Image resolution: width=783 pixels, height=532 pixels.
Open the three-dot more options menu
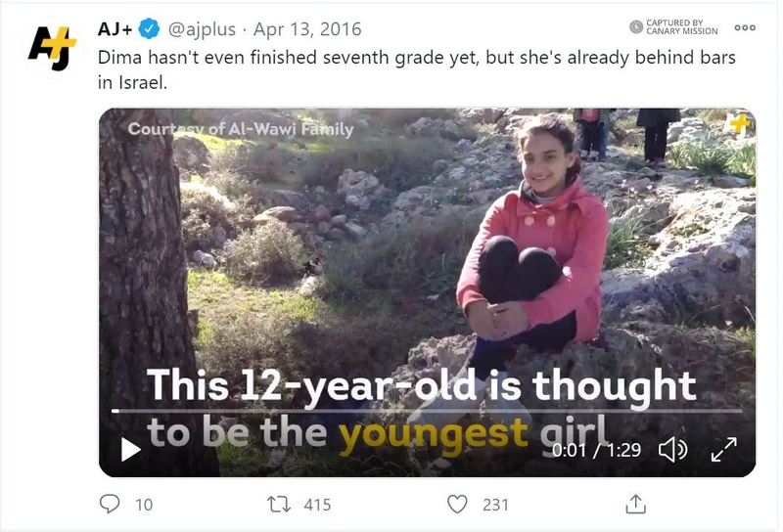745,27
